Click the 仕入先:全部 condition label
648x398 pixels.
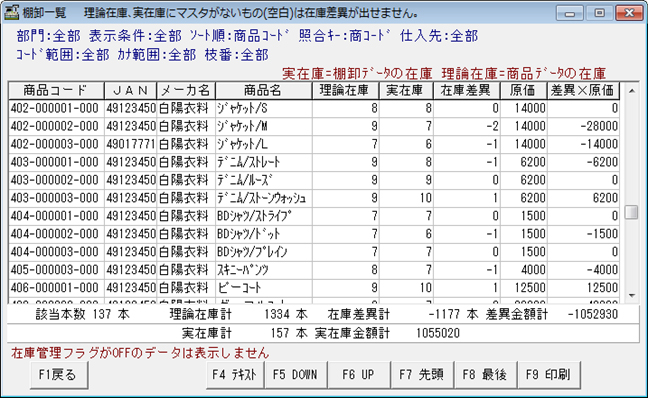tap(439, 36)
